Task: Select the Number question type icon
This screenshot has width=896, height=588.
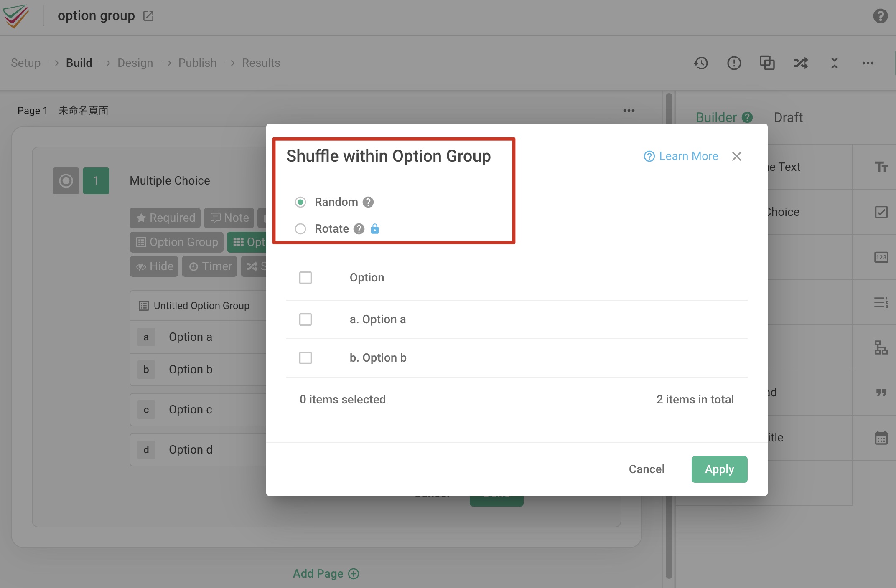Action: [882, 257]
